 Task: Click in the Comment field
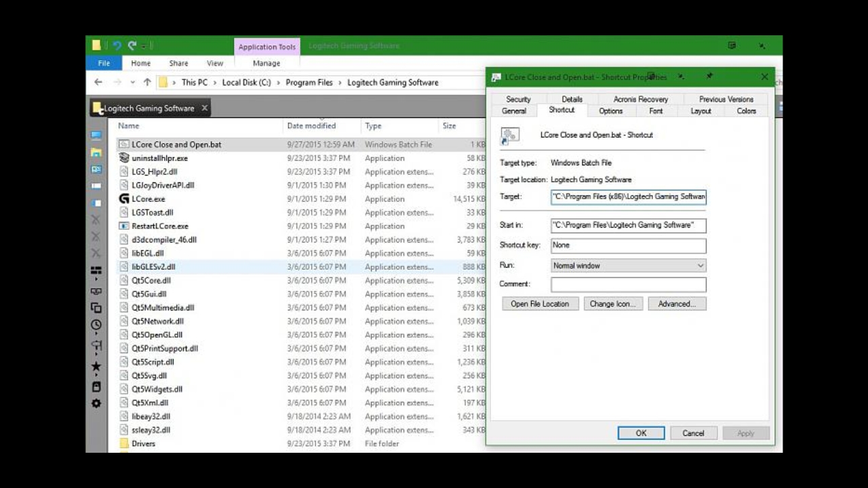point(628,285)
